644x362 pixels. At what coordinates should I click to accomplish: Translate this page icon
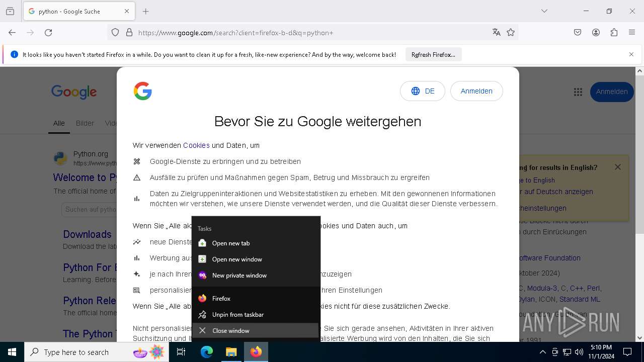497,33
